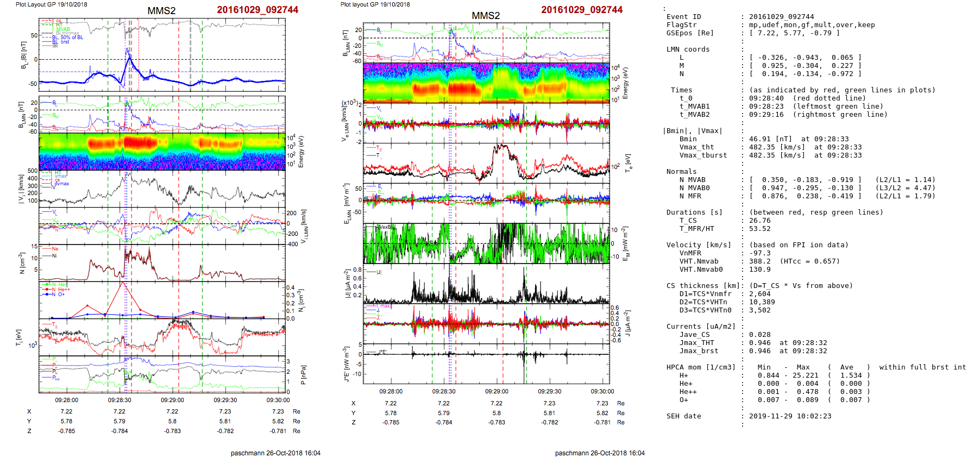The image size is (980, 457).
Task: Select the T_MFR/HT duration 53.52
Action: click(759, 229)
